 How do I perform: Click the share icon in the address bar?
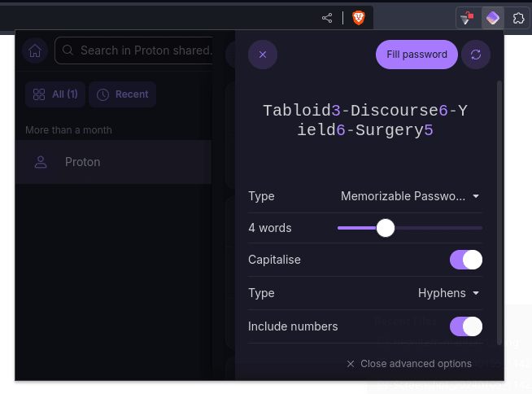click(327, 18)
